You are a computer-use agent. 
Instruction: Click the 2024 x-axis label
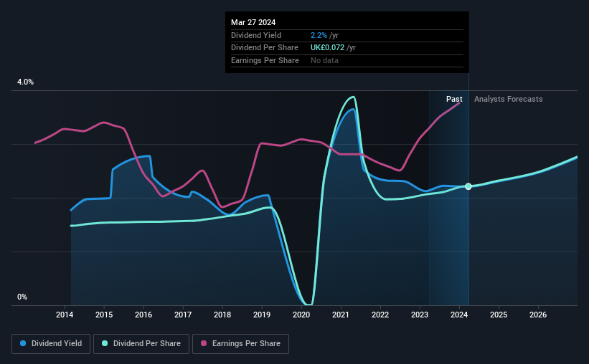tap(459, 315)
